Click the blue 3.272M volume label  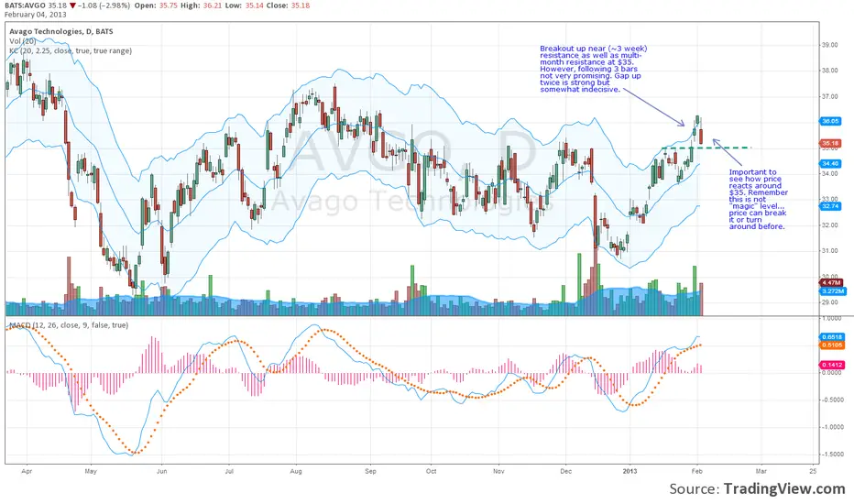click(833, 291)
